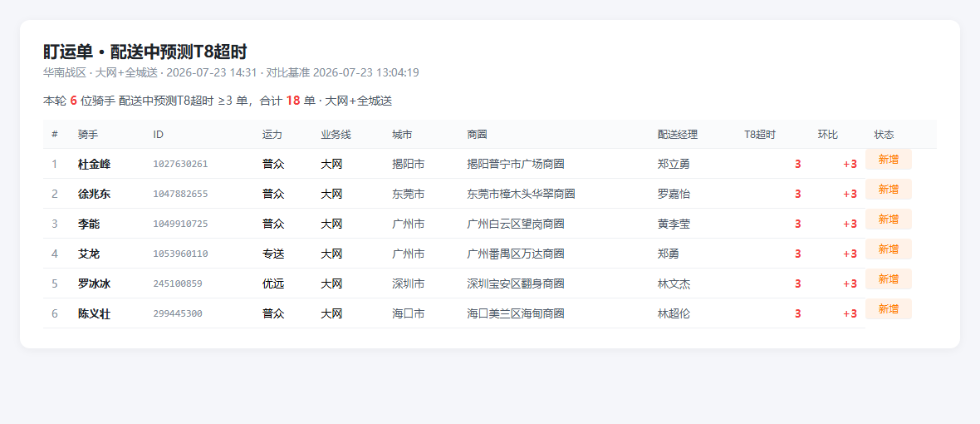Click 海口美兰区海甸商圈 cell
980x424 pixels.
coord(516,314)
